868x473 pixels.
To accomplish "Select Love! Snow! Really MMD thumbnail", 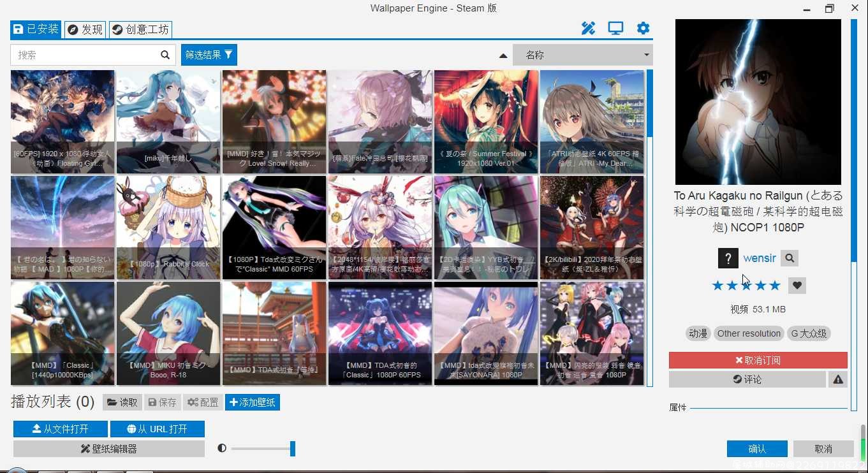I will [x=274, y=122].
